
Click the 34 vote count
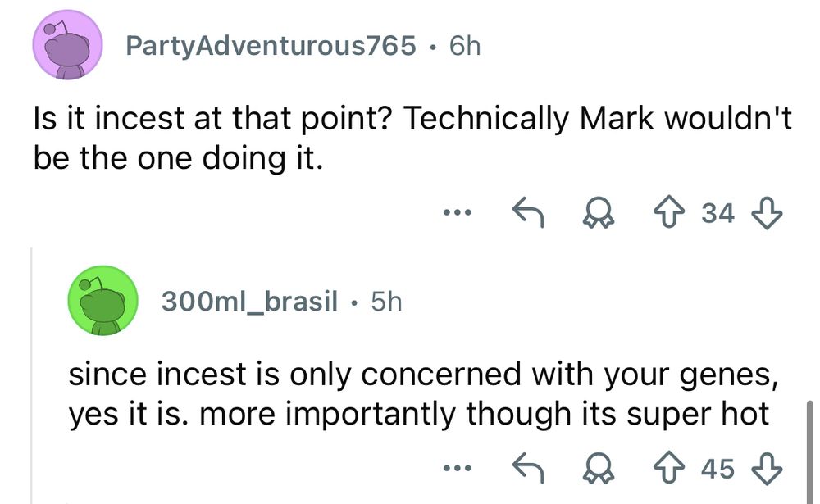[717, 213]
